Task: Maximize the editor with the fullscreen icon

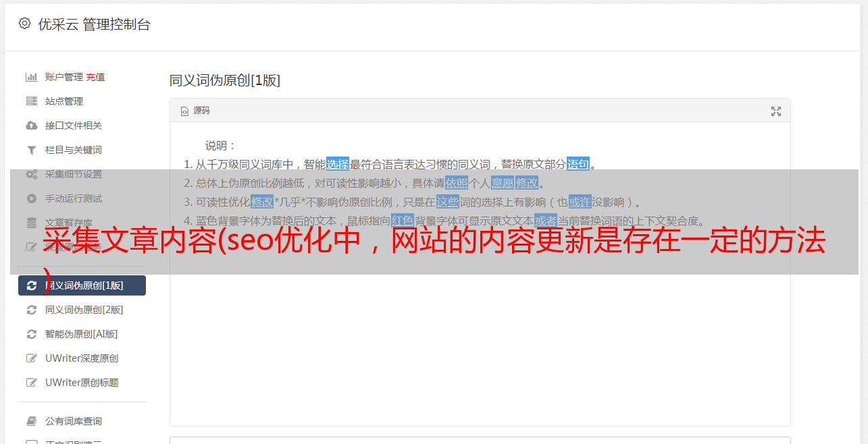Action: (776, 111)
